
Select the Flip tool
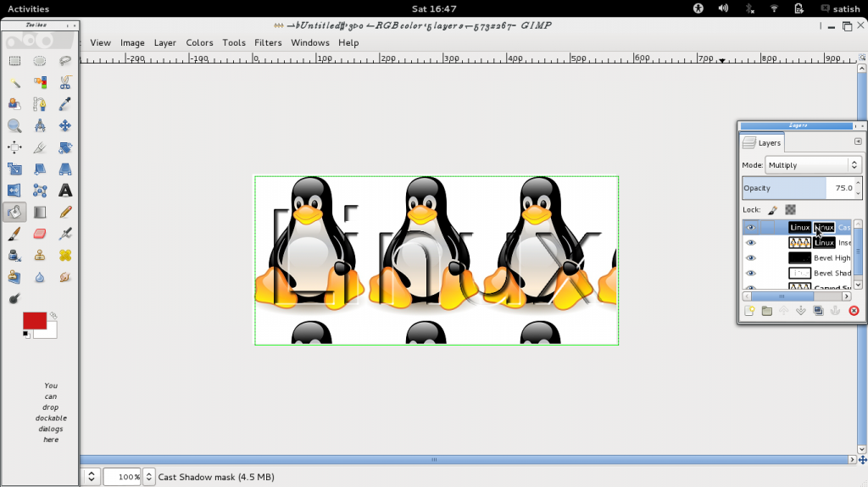[14, 191]
